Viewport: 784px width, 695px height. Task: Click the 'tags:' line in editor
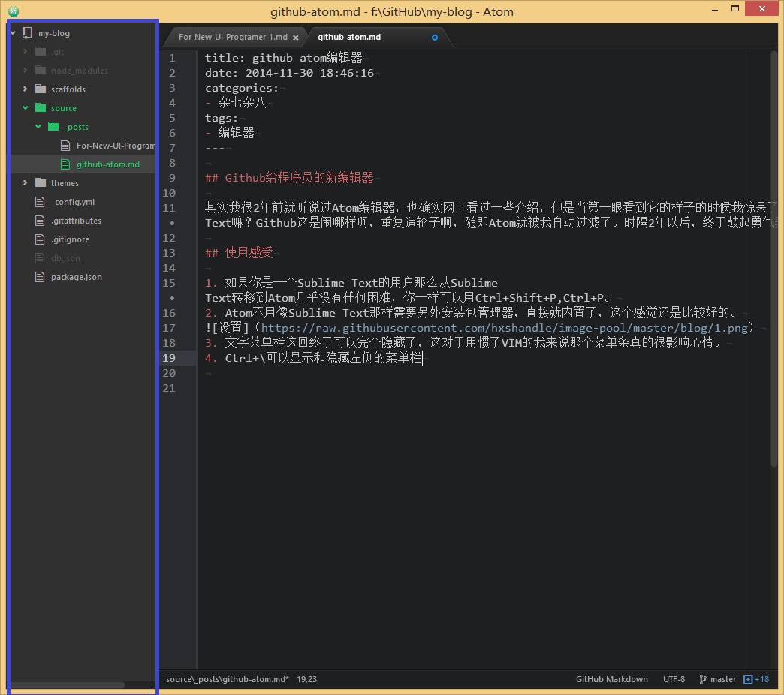222,118
